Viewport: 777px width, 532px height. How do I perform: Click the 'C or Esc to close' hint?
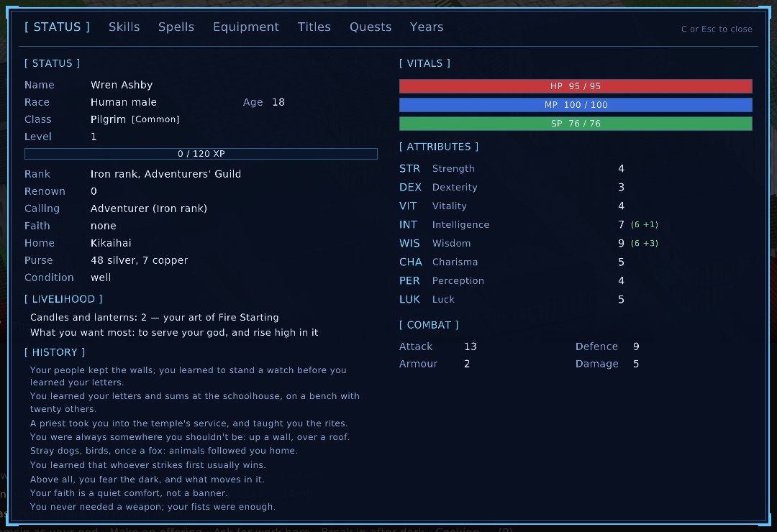[x=717, y=29]
